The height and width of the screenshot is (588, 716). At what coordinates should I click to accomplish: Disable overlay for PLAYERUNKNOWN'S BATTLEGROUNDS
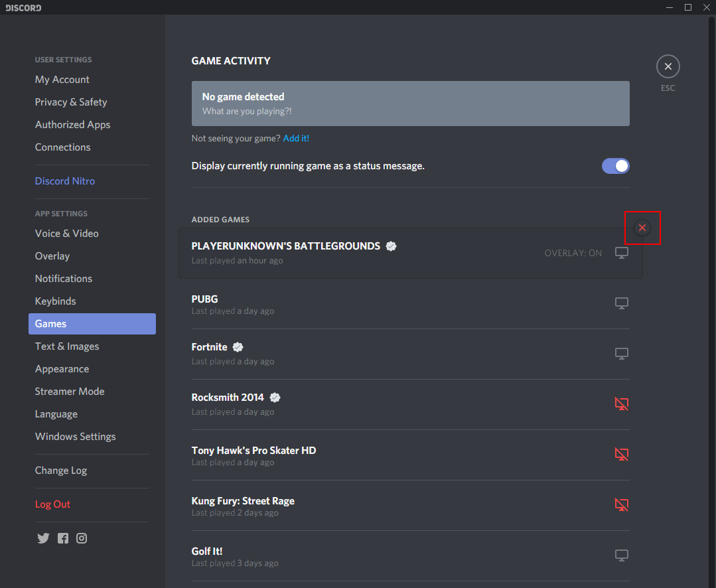point(621,253)
